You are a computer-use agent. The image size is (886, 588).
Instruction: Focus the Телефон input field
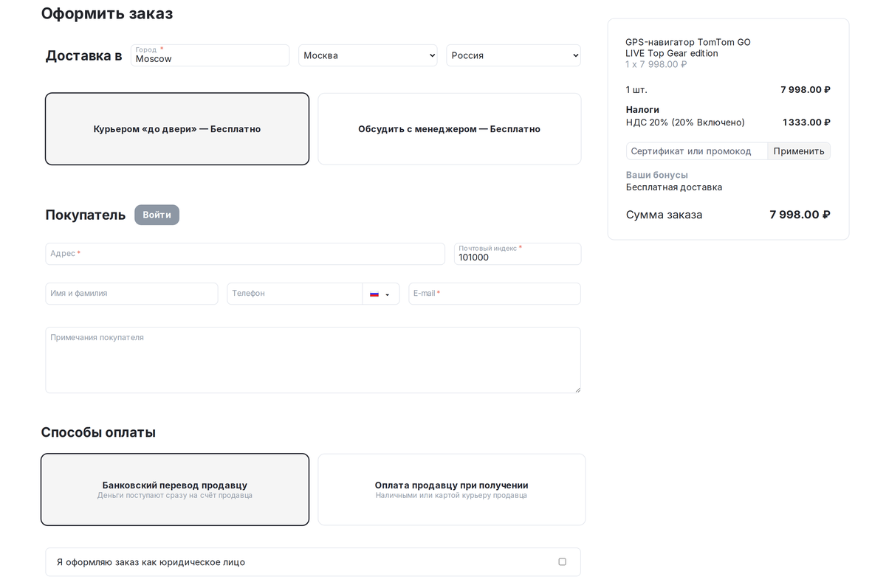click(295, 294)
